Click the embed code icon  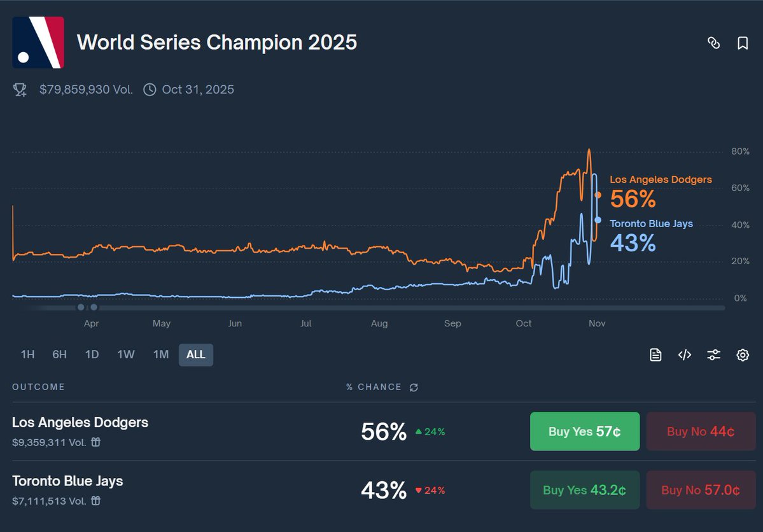coord(685,355)
